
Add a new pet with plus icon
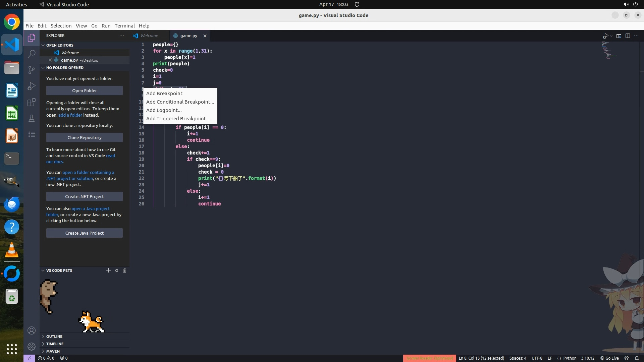click(108, 270)
